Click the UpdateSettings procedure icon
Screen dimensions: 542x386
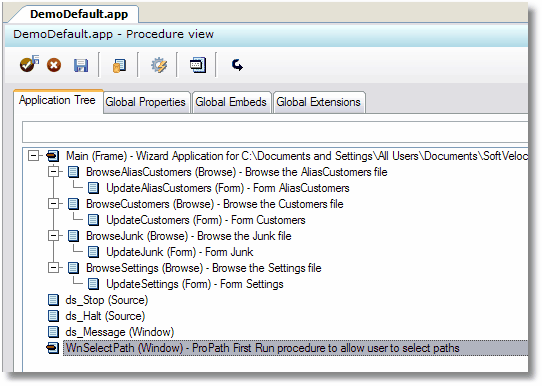pyautogui.click(x=93, y=284)
